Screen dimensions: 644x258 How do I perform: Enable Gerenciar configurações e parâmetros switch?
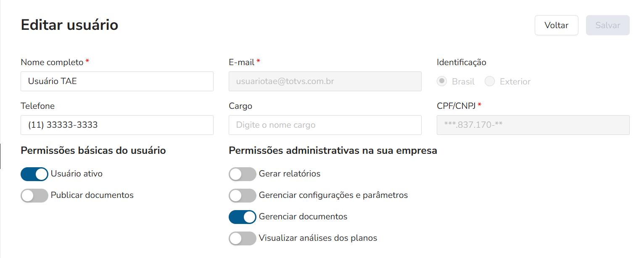(243, 195)
